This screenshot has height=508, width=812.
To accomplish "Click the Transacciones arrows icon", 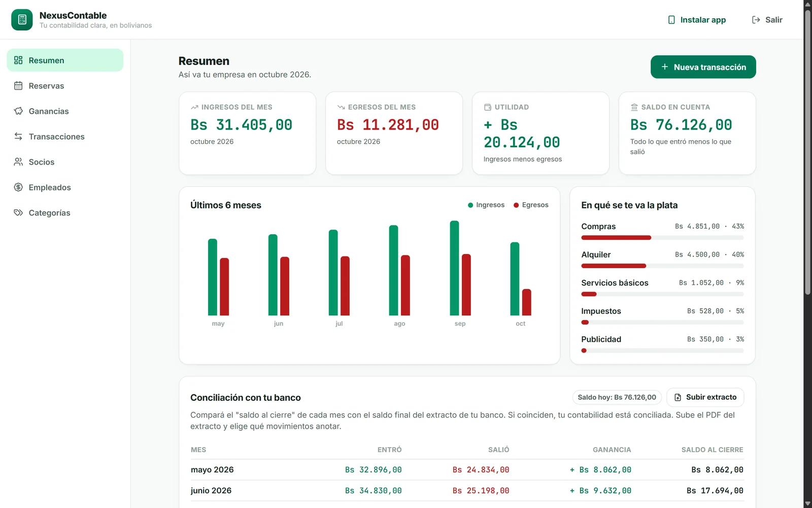I will pos(18,136).
